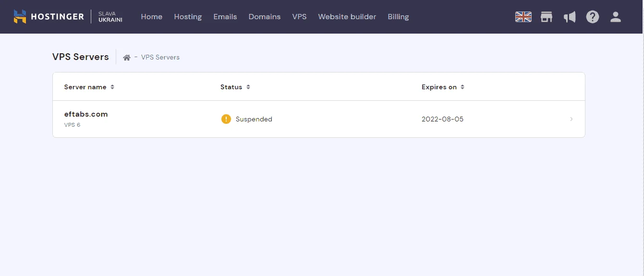
Task: Click the VPS Servers page heading
Action: pos(81,57)
